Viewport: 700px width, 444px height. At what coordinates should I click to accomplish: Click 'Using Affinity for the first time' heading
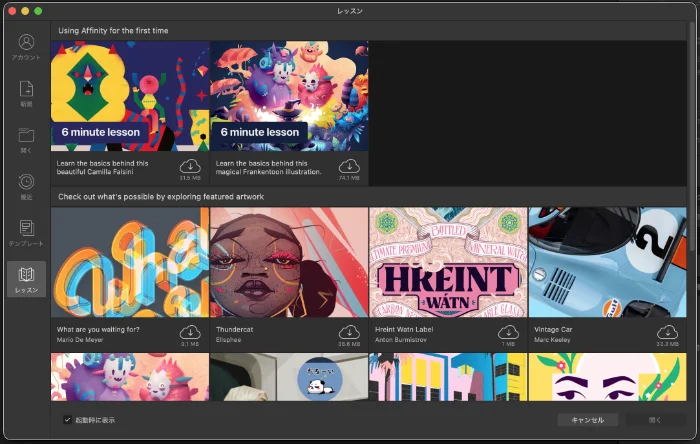[x=113, y=31]
